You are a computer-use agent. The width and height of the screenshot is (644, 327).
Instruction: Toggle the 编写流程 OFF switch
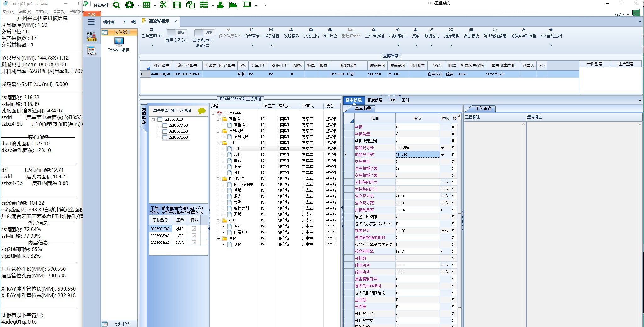click(x=176, y=32)
